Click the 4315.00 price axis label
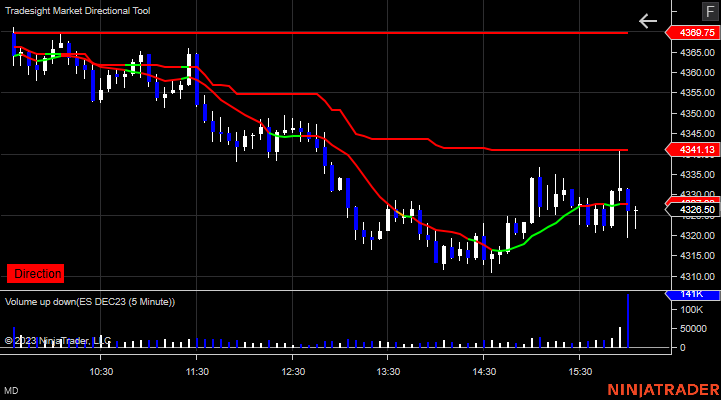The height and width of the screenshot is (400, 721). tap(697, 256)
